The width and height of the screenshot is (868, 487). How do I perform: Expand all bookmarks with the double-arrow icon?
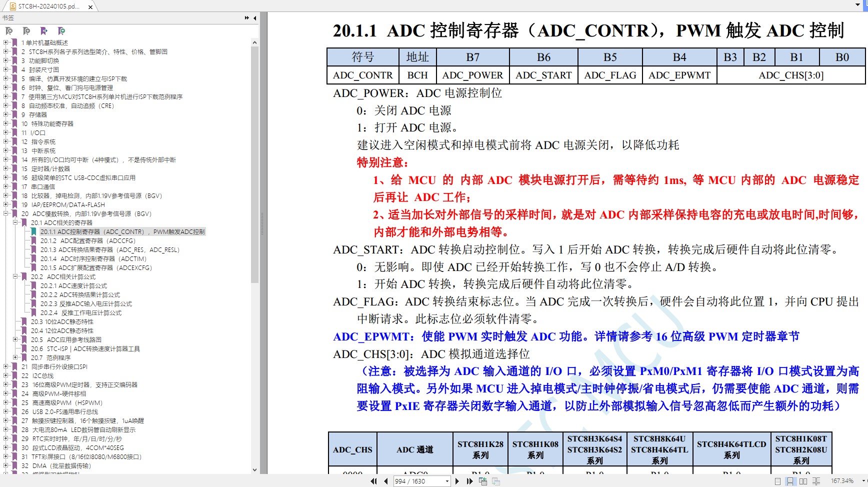[246, 18]
